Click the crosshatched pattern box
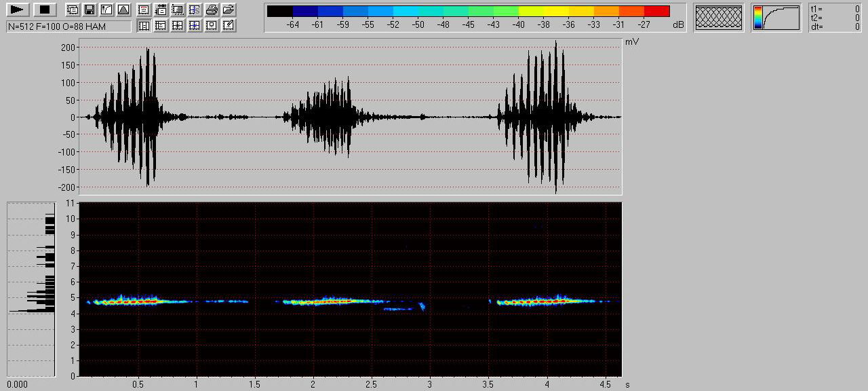 718,18
